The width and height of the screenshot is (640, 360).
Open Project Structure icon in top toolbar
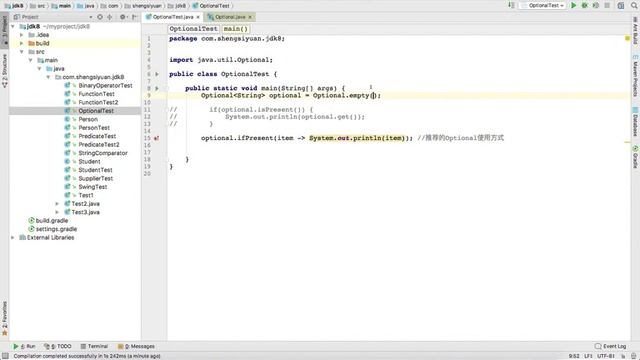pos(621,5)
